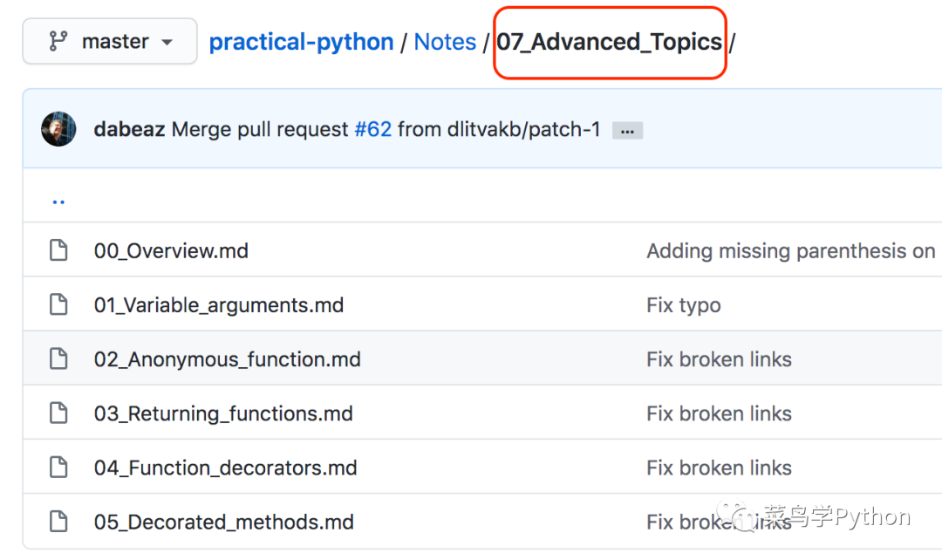Open 03_Returning_functions.md file

click(x=223, y=413)
